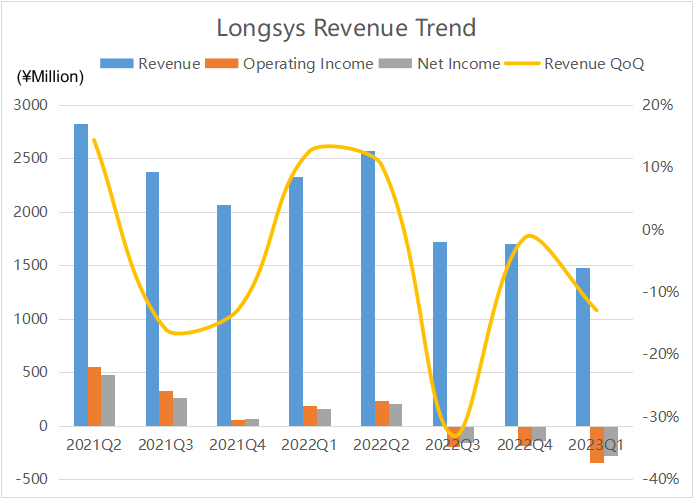Select the Revenue legend label

pos(169,64)
